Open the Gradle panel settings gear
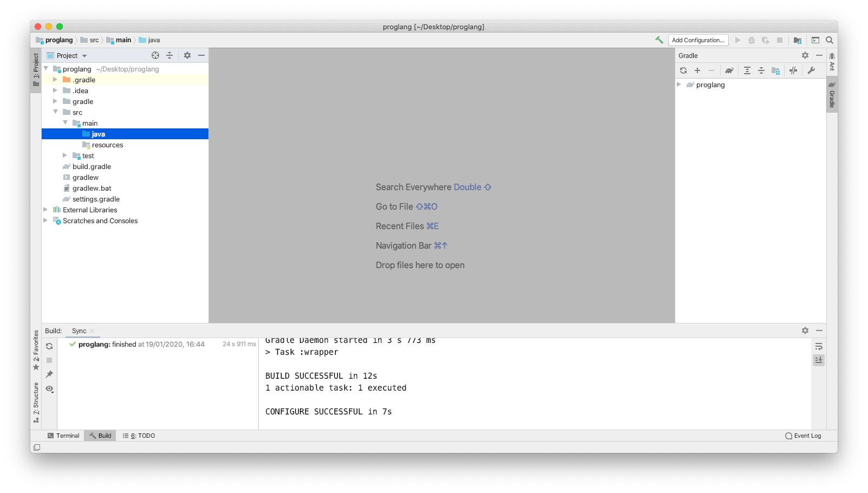The width and height of the screenshot is (868, 493). pyautogui.click(x=805, y=55)
